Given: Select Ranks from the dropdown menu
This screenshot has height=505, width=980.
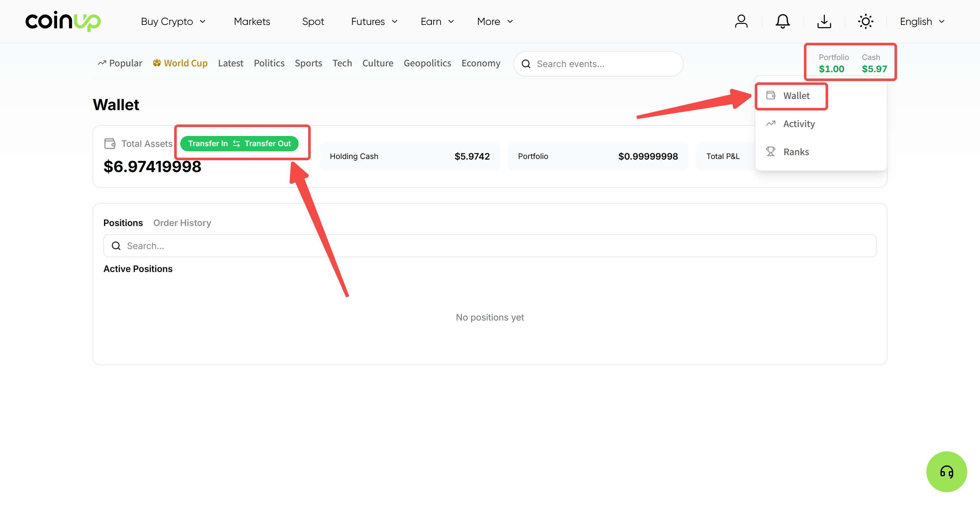Looking at the screenshot, I should (820, 152).
